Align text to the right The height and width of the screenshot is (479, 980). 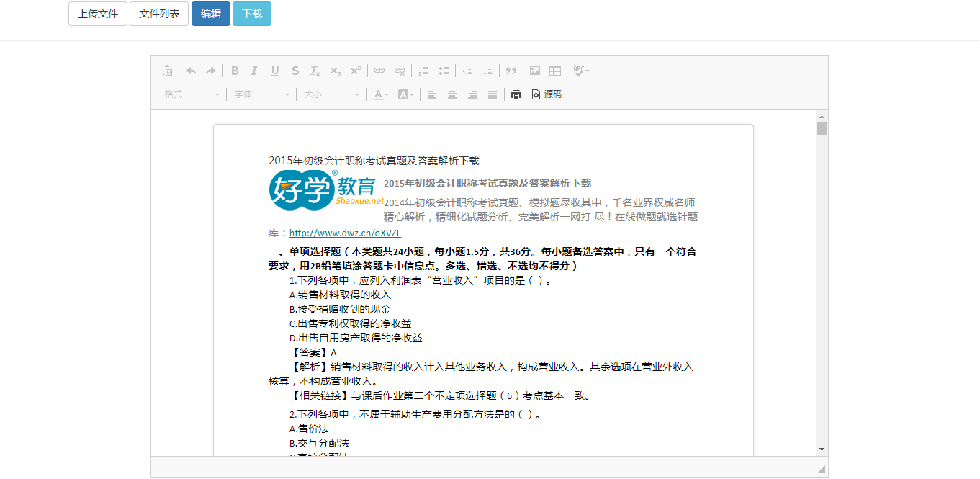click(x=472, y=94)
